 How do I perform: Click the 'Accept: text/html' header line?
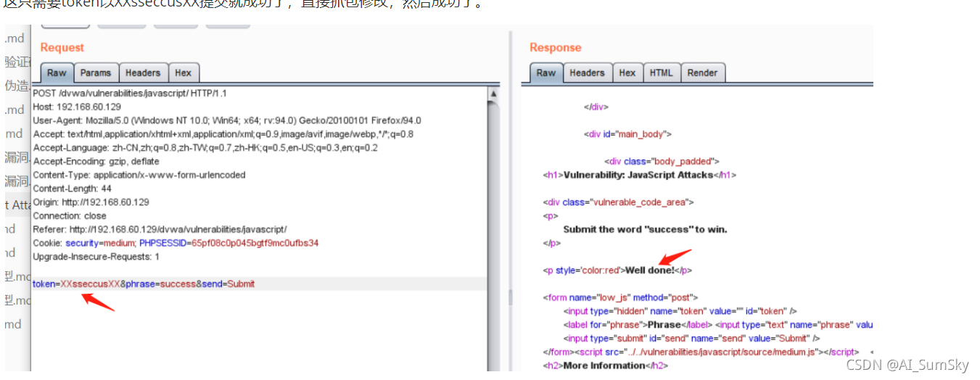[x=223, y=134]
